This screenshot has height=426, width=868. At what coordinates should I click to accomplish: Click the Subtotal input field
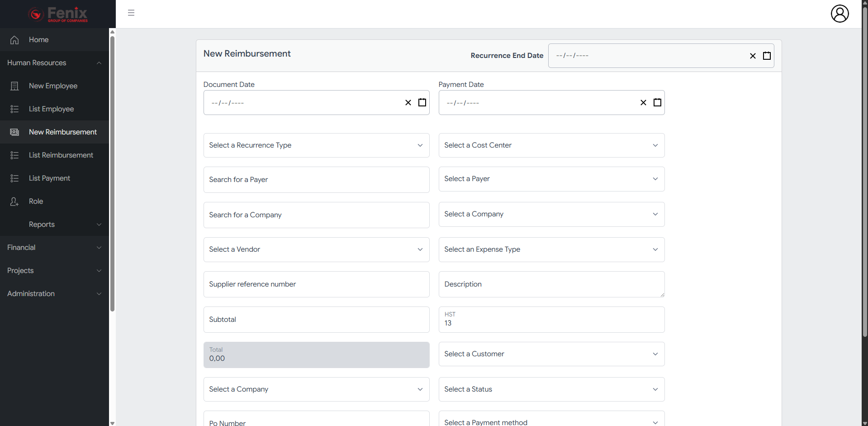(x=316, y=320)
